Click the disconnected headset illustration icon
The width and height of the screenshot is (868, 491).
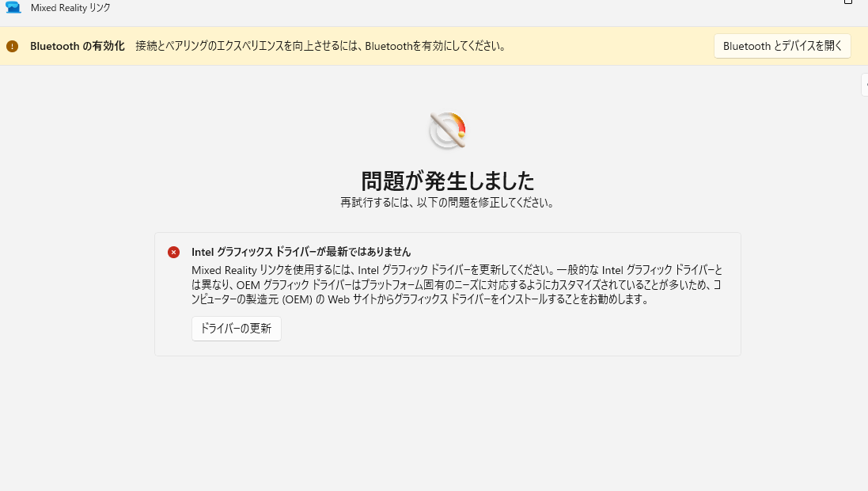tap(447, 131)
